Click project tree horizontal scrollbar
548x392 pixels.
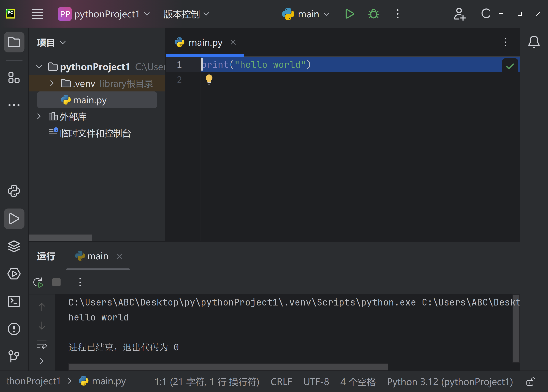60,237
